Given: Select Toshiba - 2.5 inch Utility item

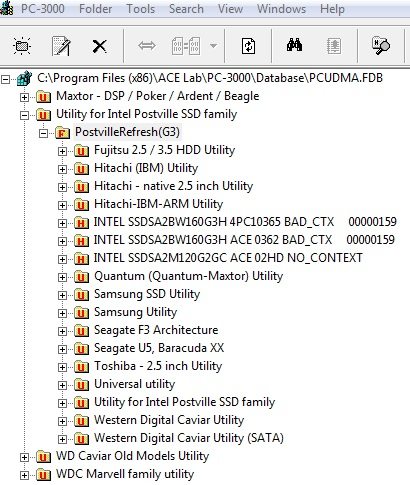Looking at the screenshot, I should click(x=158, y=366).
